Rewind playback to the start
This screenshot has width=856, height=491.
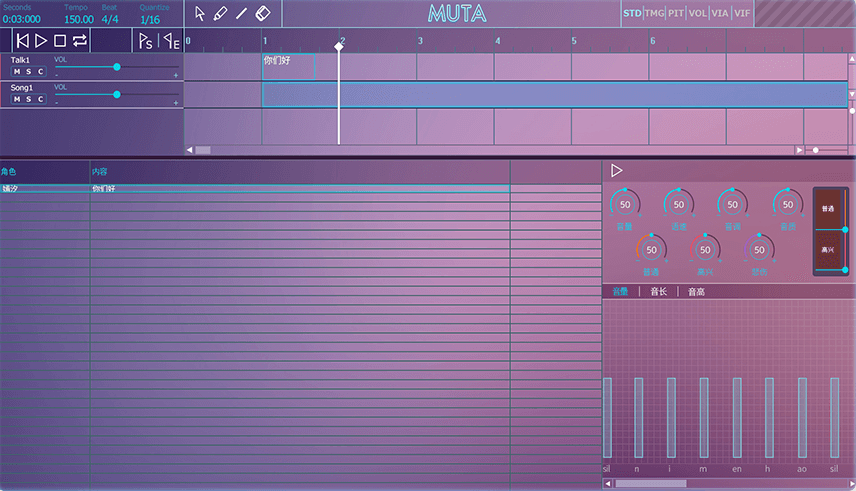click(x=22, y=40)
